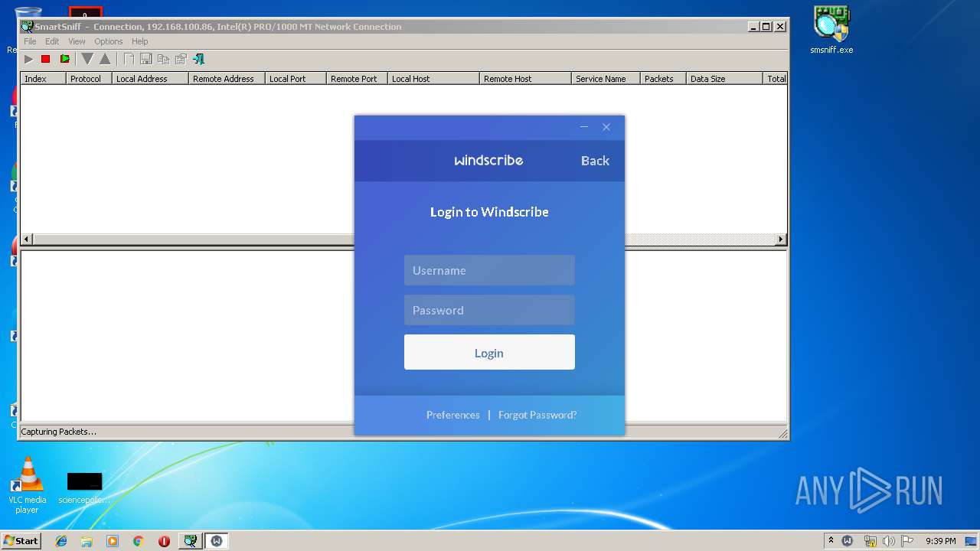Click the save floppy disk icon
The height and width of the screenshot is (551, 980).
point(145,59)
